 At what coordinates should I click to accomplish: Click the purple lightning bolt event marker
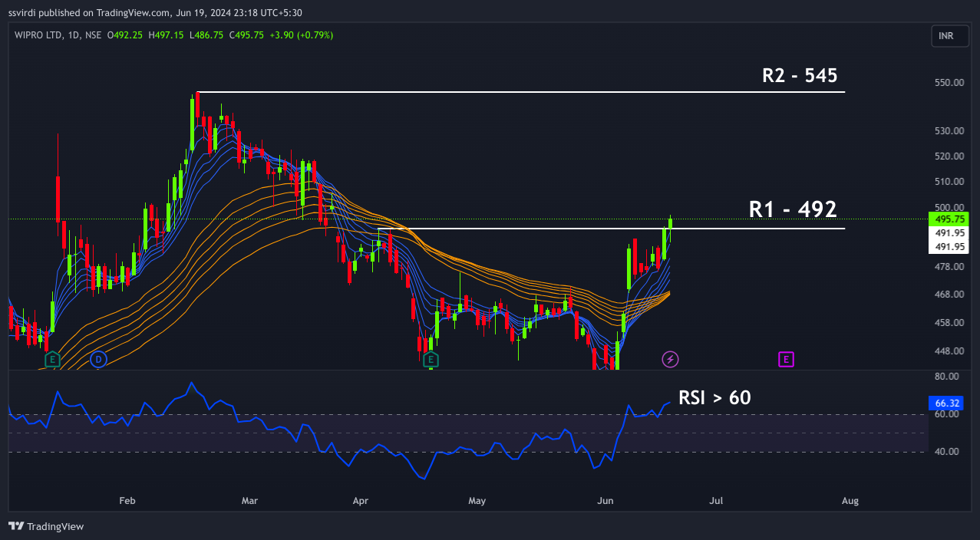670,359
